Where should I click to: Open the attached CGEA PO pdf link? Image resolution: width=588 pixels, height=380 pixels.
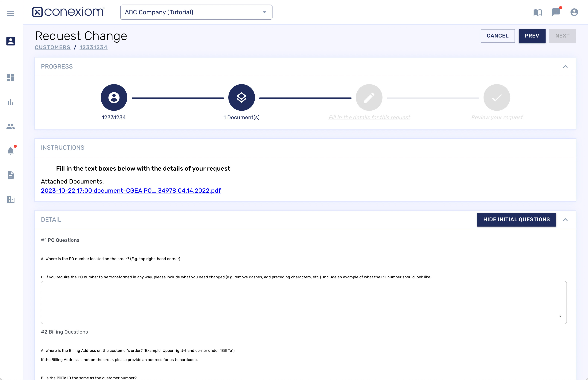pos(131,191)
